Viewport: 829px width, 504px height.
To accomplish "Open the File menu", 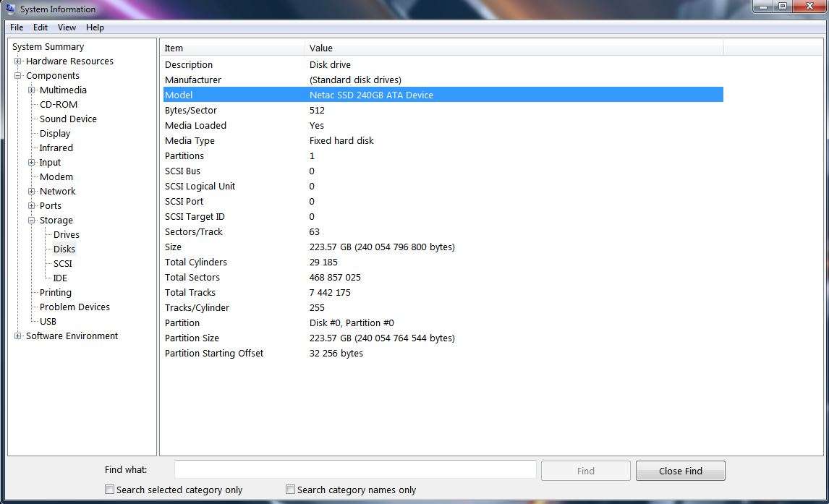I will click(x=16, y=27).
